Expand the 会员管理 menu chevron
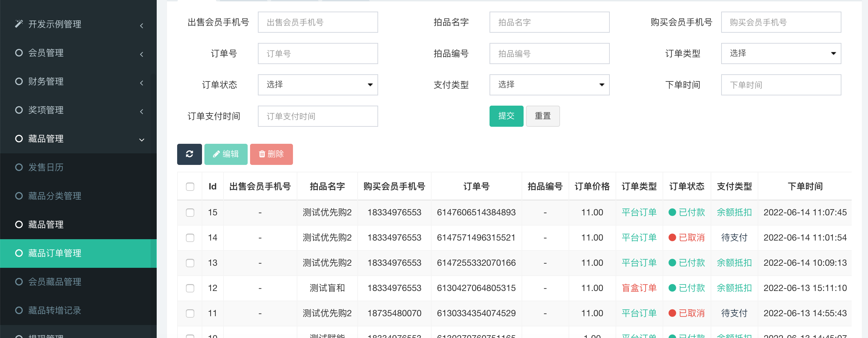The height and width of the screenshot is (338, 868). 142,54
